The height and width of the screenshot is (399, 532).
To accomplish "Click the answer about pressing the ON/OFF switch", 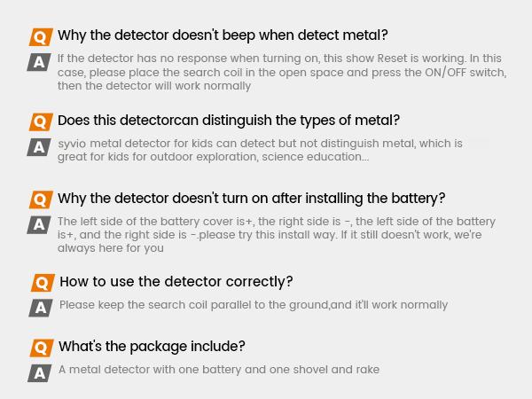I will (281, 73).
